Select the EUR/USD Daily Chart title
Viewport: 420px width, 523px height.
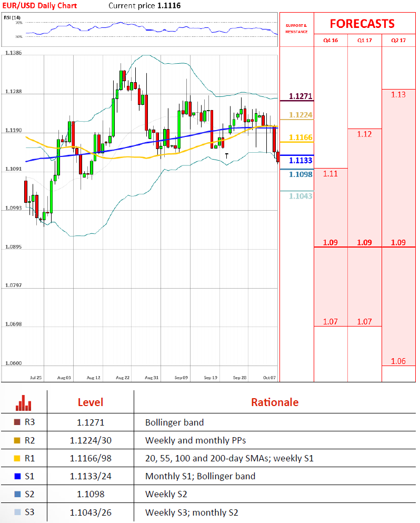pos(39,6)
